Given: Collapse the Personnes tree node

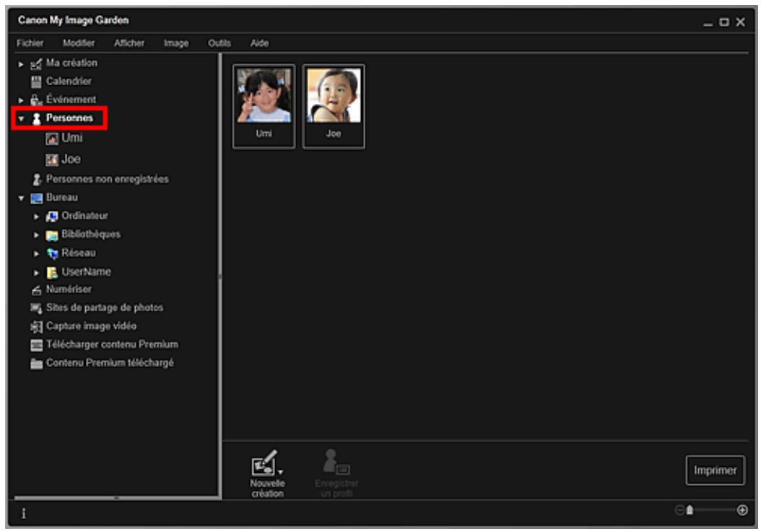Looking at the screenshot, I should click(x=22, y=118).
